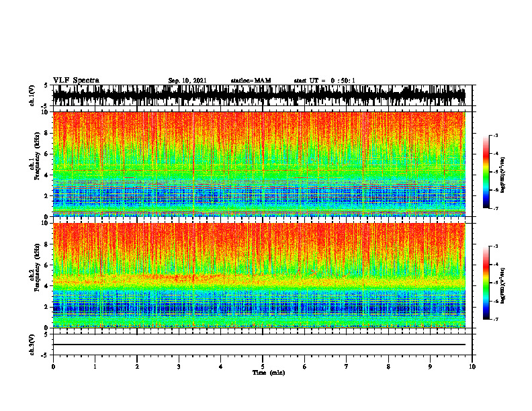Click the "-3" label on ch.2 color bar
The width and height of the screenshot is (532, 411).
(495, 246)
